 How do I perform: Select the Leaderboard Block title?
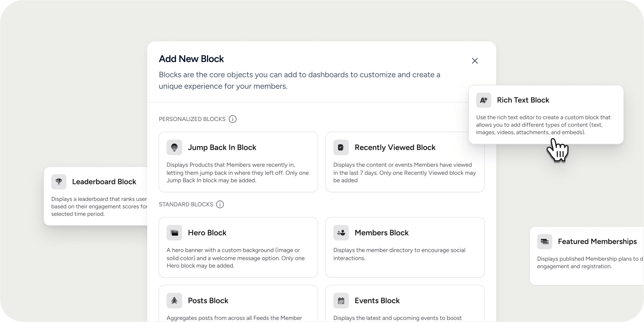(104, 182)
